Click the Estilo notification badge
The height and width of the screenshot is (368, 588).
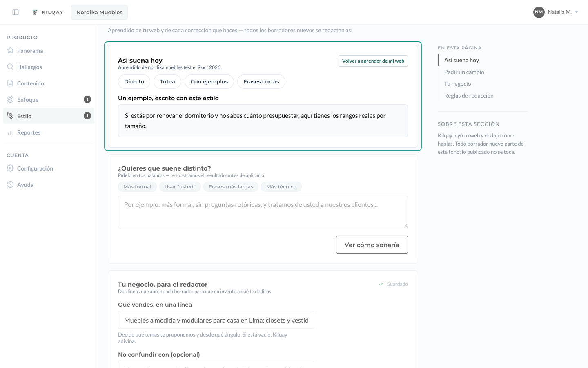click(x=87, y=116)
